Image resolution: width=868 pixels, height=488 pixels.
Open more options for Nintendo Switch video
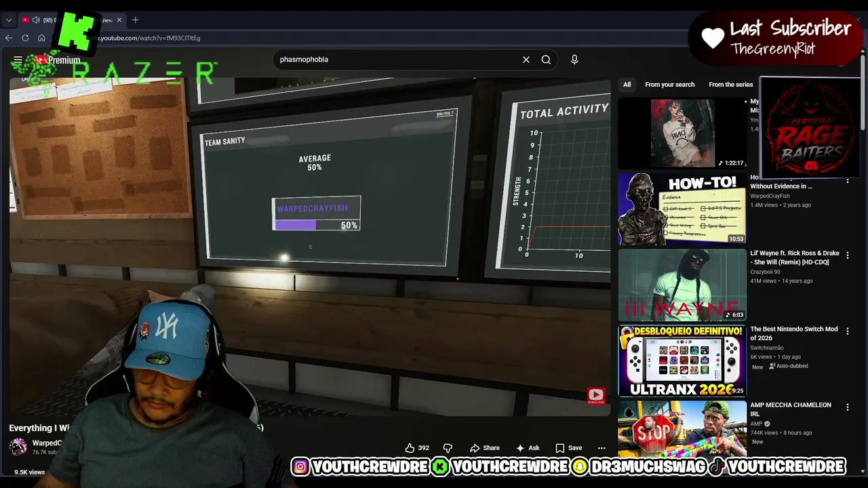[848, 331]
